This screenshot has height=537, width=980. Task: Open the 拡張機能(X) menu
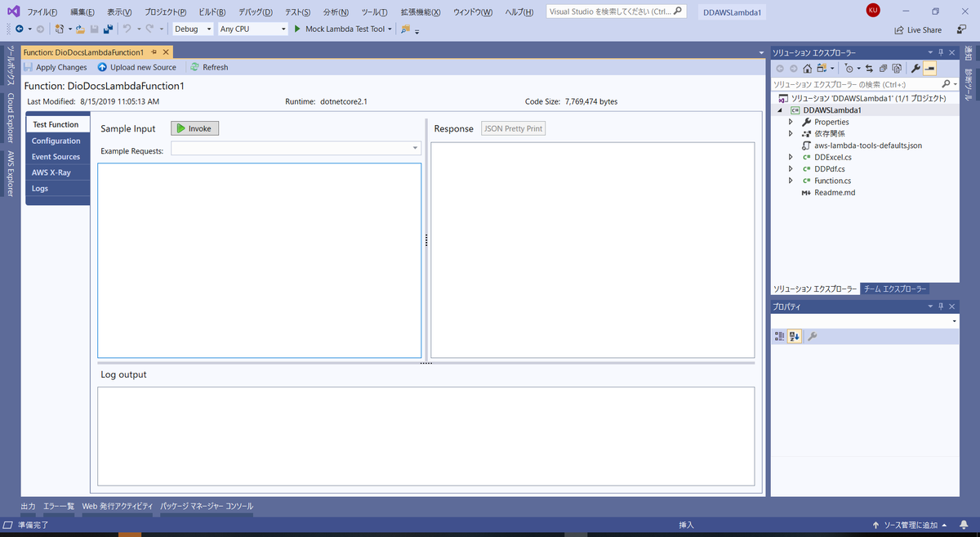421,12
